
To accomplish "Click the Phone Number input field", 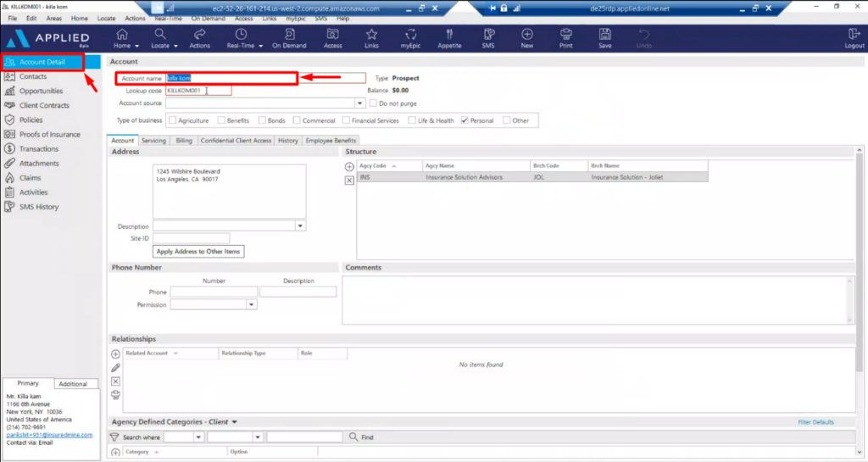I will point(214,292).
